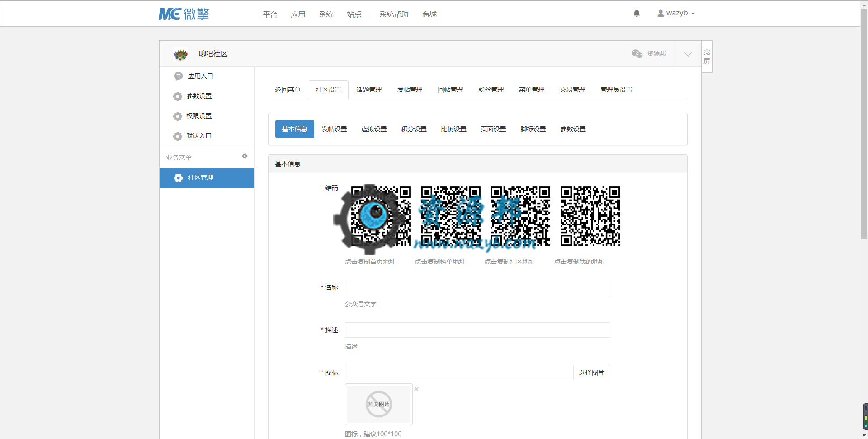
Task: Open 默认入口 in the sidebar
Action: (x=207, y=136)
